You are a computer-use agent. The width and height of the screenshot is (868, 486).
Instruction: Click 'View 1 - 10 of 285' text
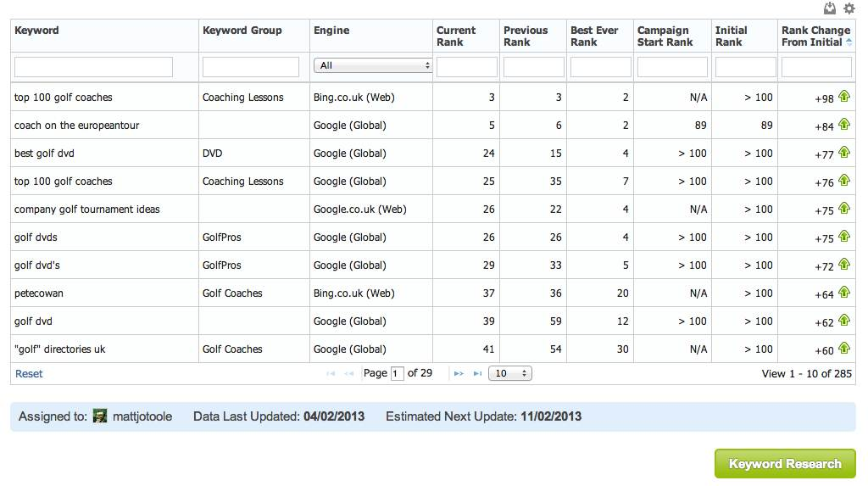[x=807, y=373]
